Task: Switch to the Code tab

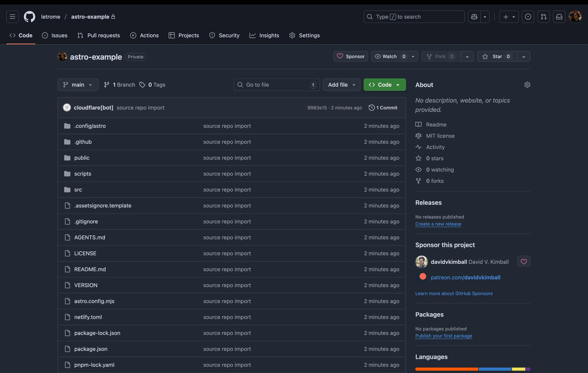Action: pyautogui.click(x=21, y=35)
